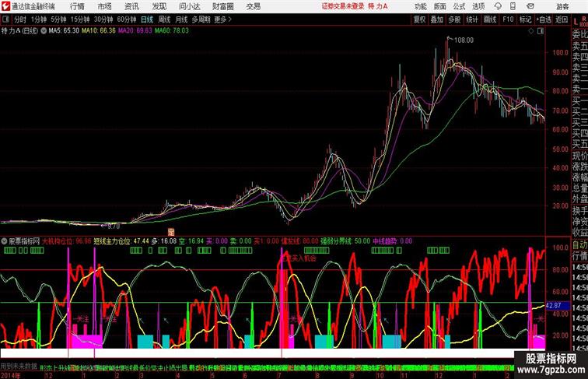588x379 pixels.
Task: Toggle the right side panel icon
Action: pyautogui.click(x=541, y=31)
